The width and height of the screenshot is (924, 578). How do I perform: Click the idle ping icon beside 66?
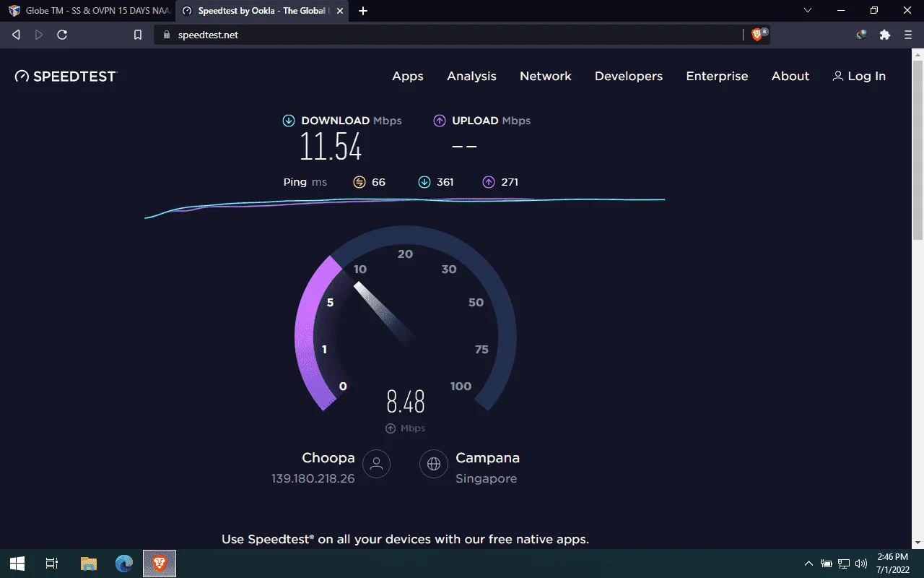click(x=359, y=182)
